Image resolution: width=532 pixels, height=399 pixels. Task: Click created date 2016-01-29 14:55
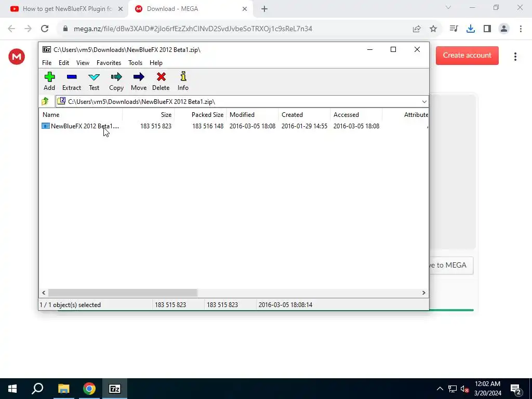304,126
